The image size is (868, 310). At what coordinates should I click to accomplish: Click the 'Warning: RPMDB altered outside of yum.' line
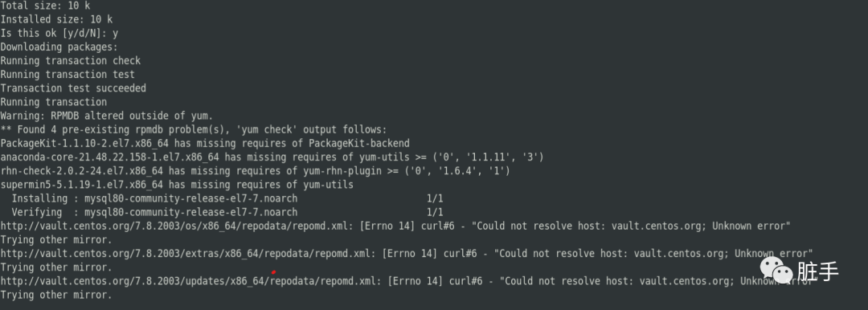click(107, 116)
